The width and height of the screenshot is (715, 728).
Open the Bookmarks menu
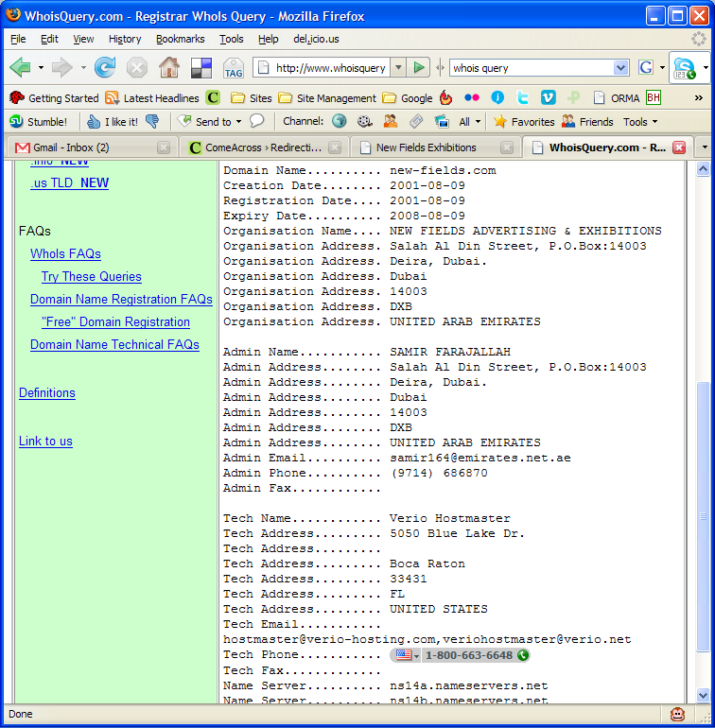180,39
